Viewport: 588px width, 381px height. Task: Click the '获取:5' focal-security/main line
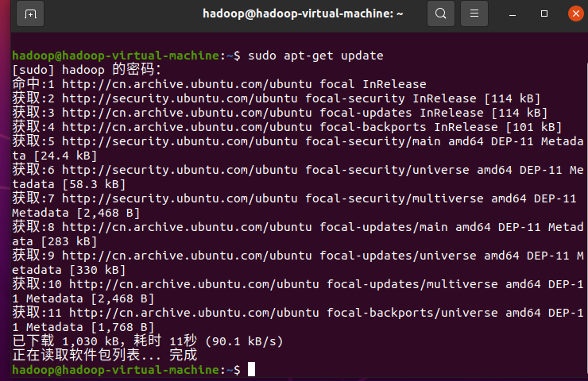(x=298, y=141)
